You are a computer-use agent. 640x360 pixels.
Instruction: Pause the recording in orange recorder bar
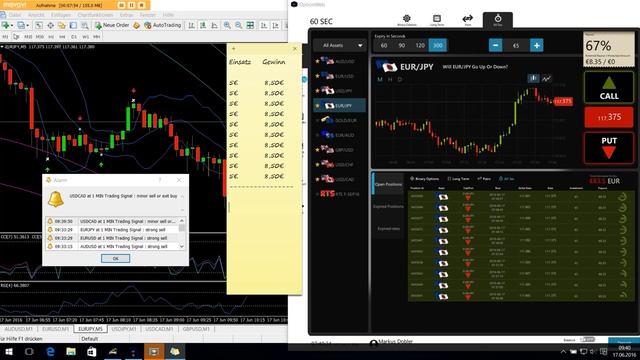point(131,5)
